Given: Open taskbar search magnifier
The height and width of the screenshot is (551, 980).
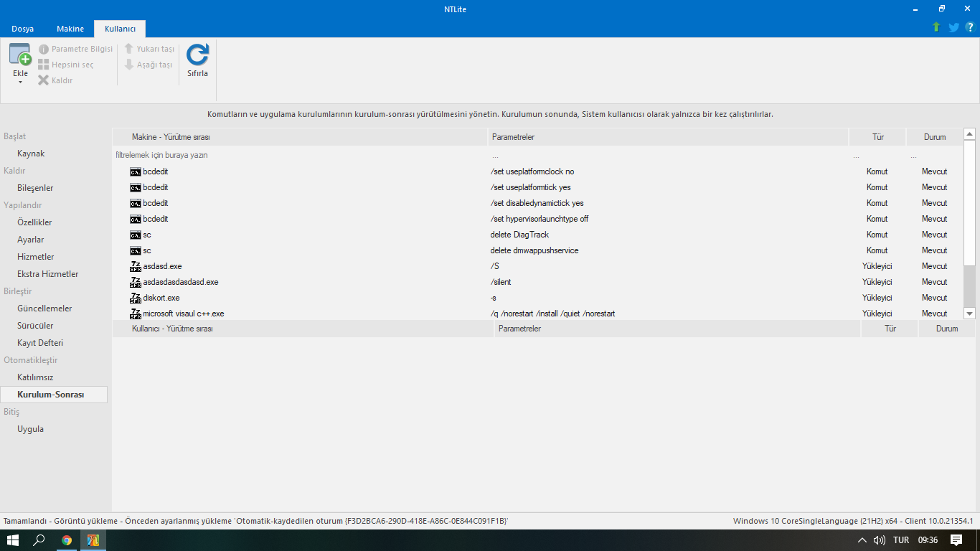Looking at the screenshot, I should pos(39,540).
